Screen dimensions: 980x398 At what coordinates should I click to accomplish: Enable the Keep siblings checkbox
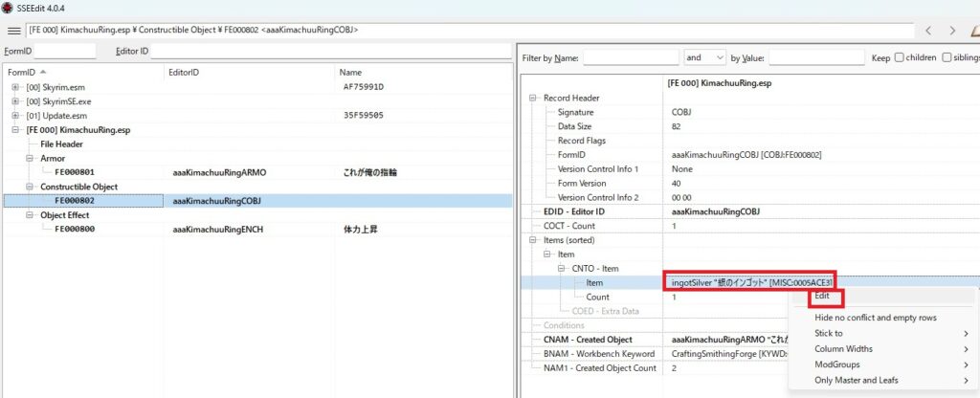pos(947,57)
